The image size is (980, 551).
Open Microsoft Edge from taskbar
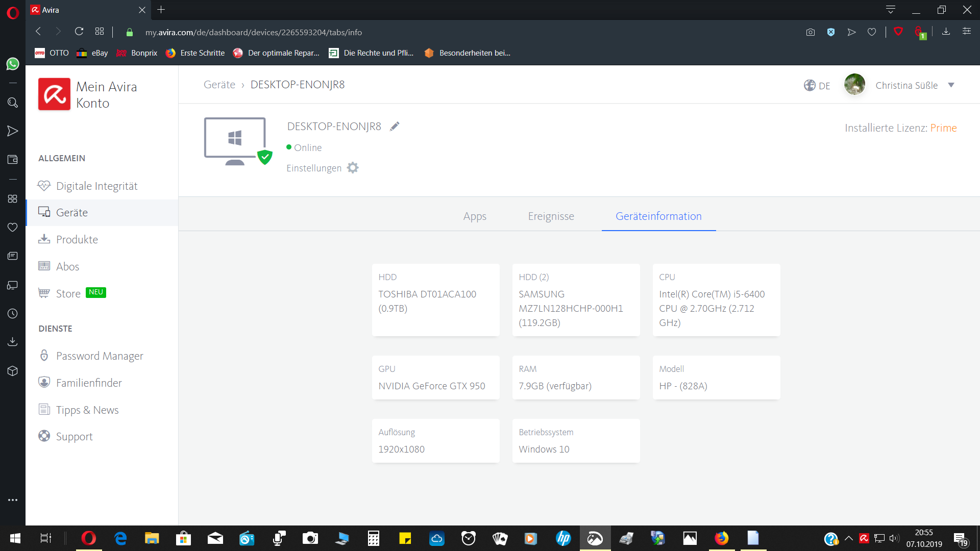120,538
